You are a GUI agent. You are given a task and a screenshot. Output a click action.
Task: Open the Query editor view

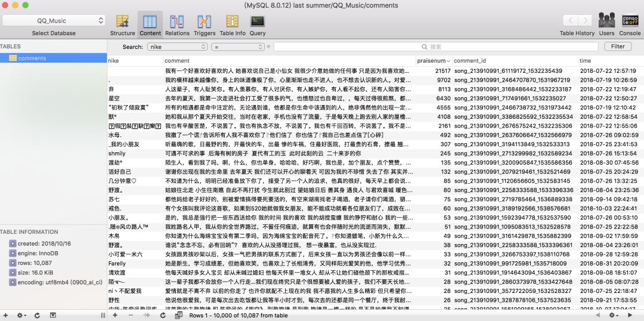click(x=258, y=26)
